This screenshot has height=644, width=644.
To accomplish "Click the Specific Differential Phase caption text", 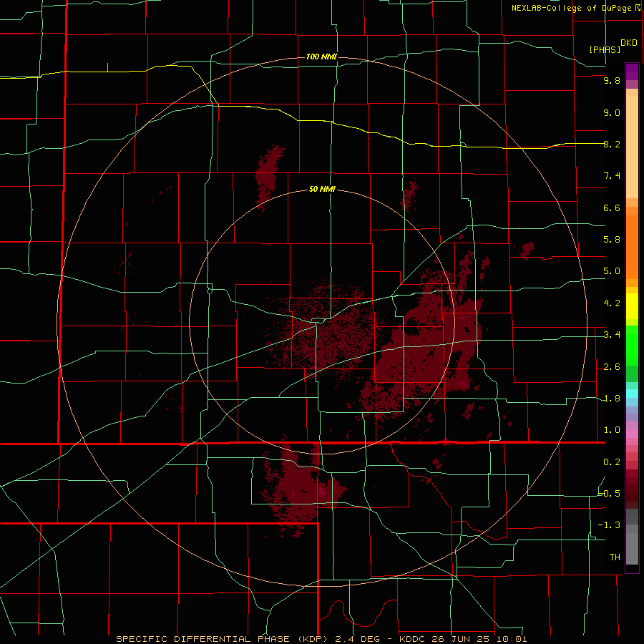I will (x=321, y=639).
